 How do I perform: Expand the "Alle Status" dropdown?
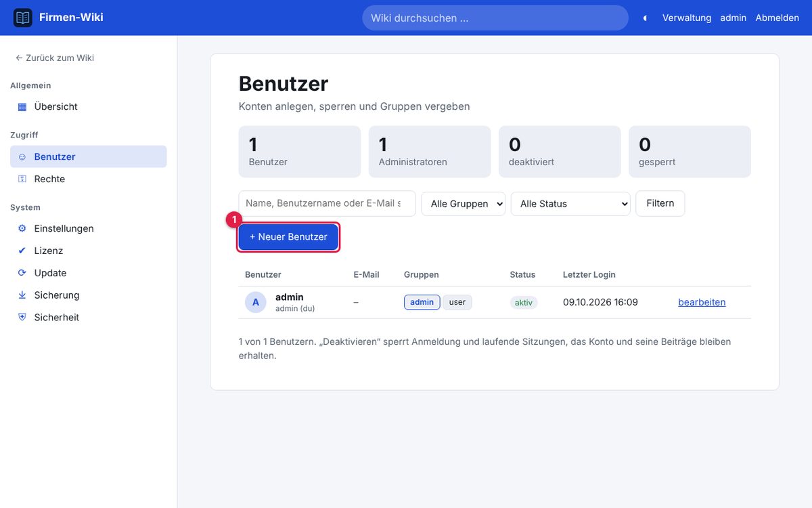coord(570,203)
